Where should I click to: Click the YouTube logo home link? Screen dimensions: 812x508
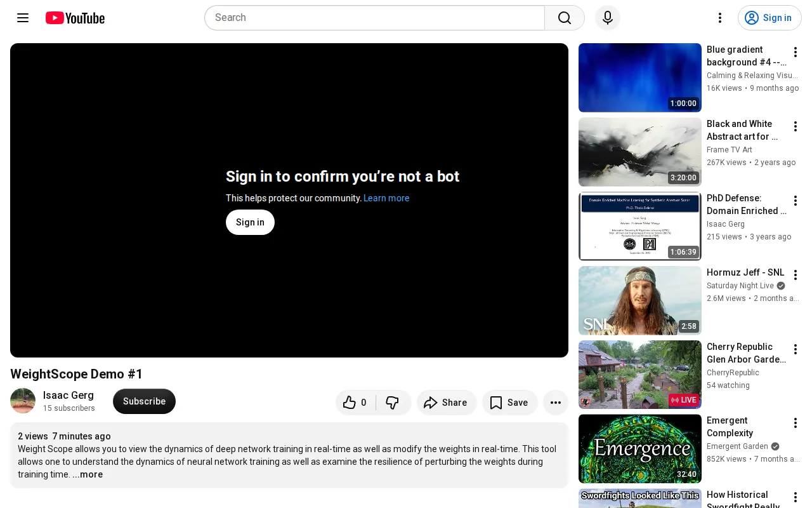pyautogui.click(x=75, y=18)
